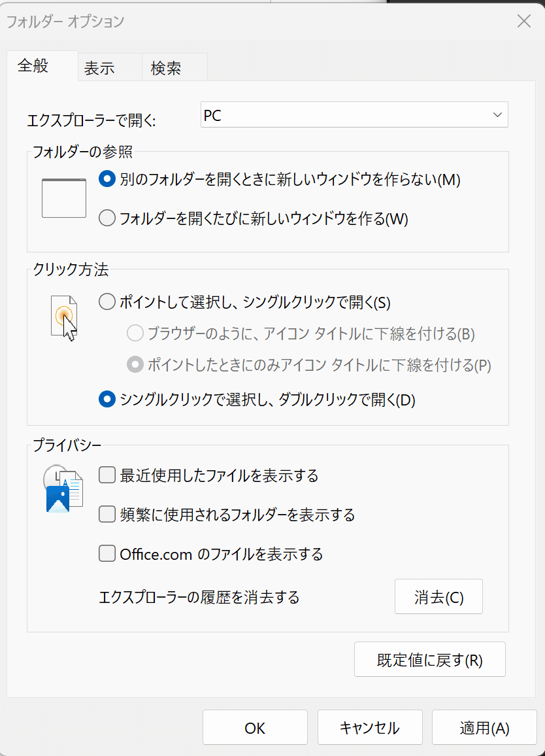This screenshot has height=756, width=545.
Task: Check 頻繁に使用されるフォルダーを表示する
Action: click(107, 514)
